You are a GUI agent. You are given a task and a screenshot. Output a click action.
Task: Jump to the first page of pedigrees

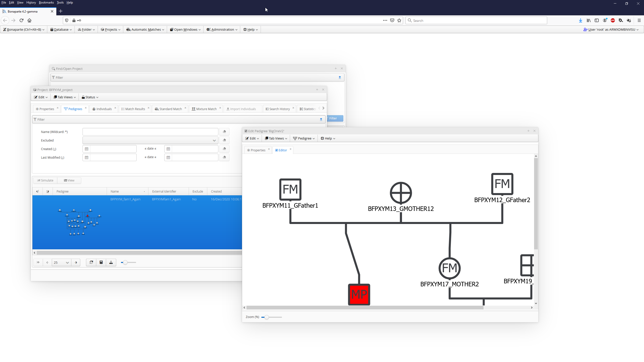tap(38, 262)
